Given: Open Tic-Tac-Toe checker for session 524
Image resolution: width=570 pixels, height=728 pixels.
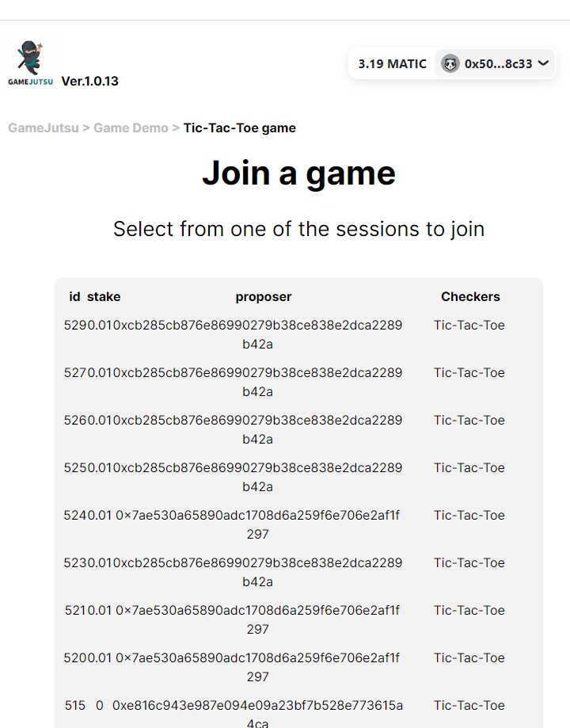Looking at the screenshot, I should click(x=470, y=515).
